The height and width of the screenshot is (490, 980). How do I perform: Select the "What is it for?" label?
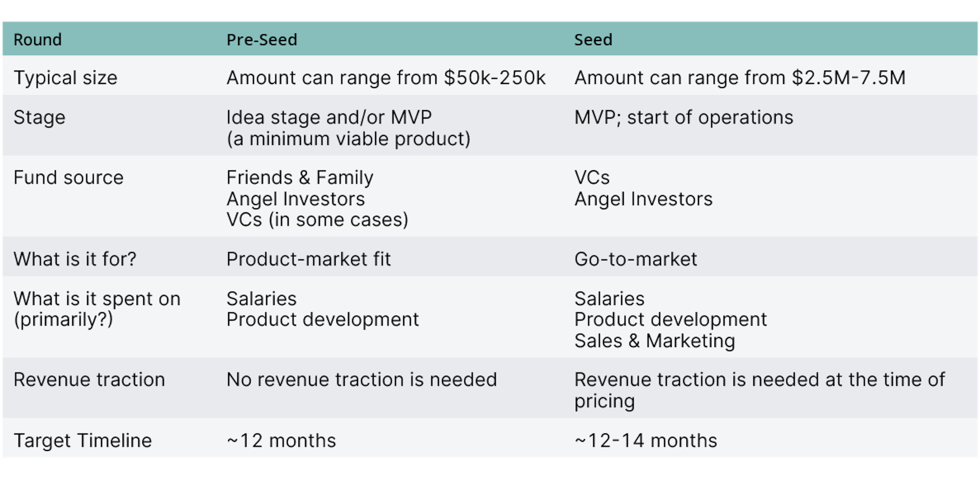pyautogui.click(x=75, y=259)
